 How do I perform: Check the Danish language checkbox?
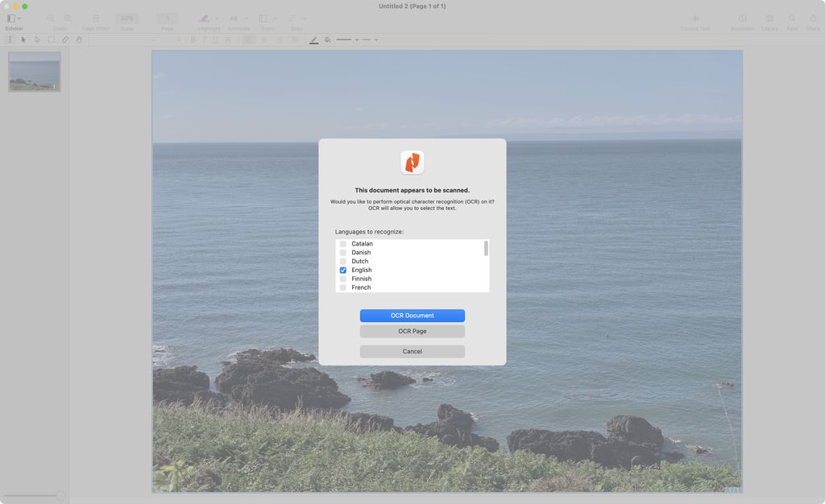342,252
